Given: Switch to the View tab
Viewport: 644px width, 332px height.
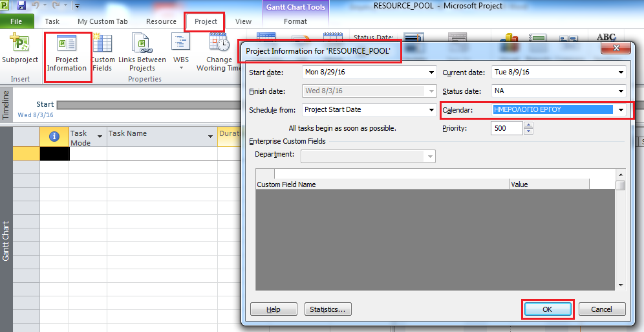Looking at the screenshot, I should pyautogui.click(x=243, y=21).
